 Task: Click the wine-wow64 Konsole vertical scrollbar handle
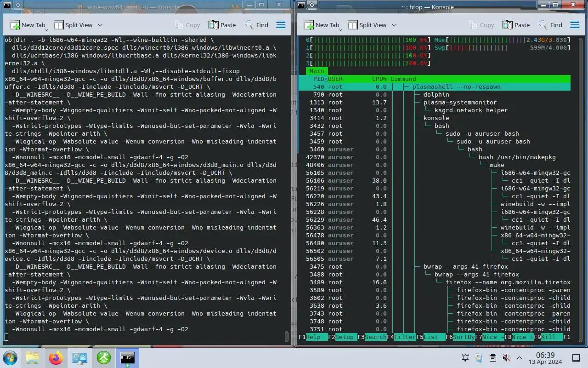pos(287,337)
